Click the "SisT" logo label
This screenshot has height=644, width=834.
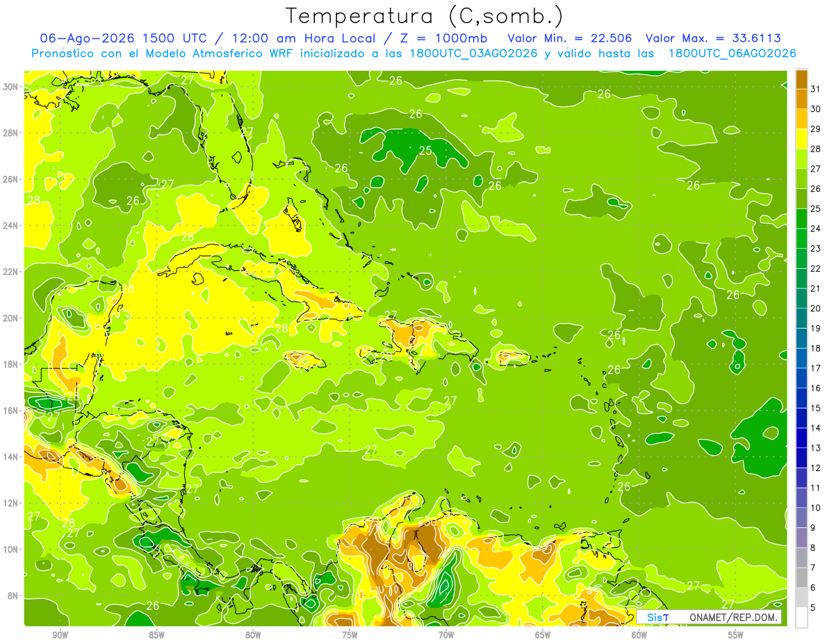pyautogui.click(x=657, y=617)
